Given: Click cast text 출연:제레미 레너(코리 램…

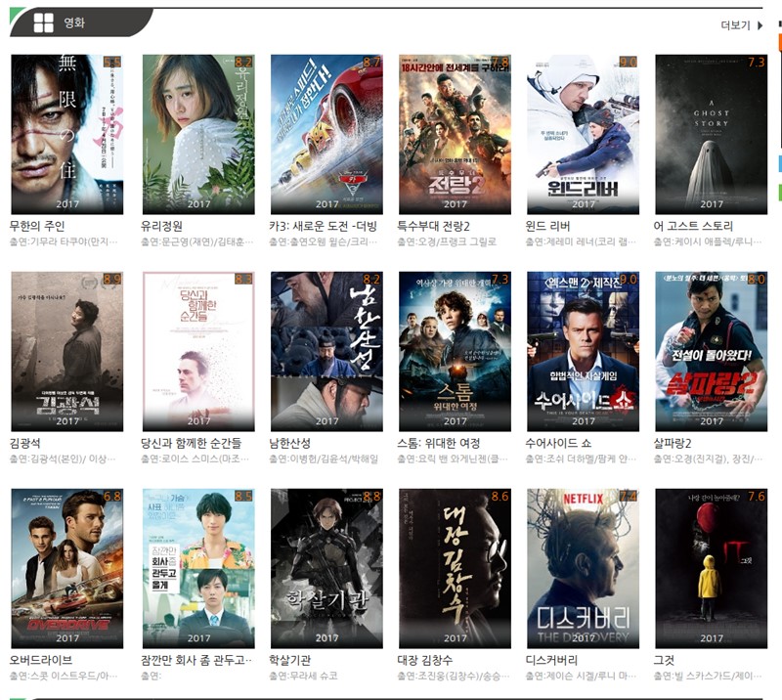Looking at the screenshot, I should click(581, 242).
